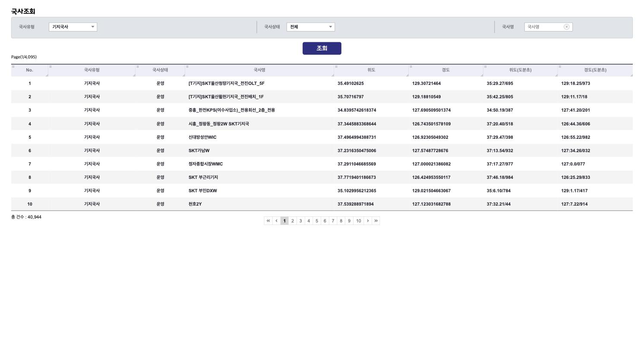Open page 5 of results
The height and width of the screenshot is (350, 644).
pos(317,221)
